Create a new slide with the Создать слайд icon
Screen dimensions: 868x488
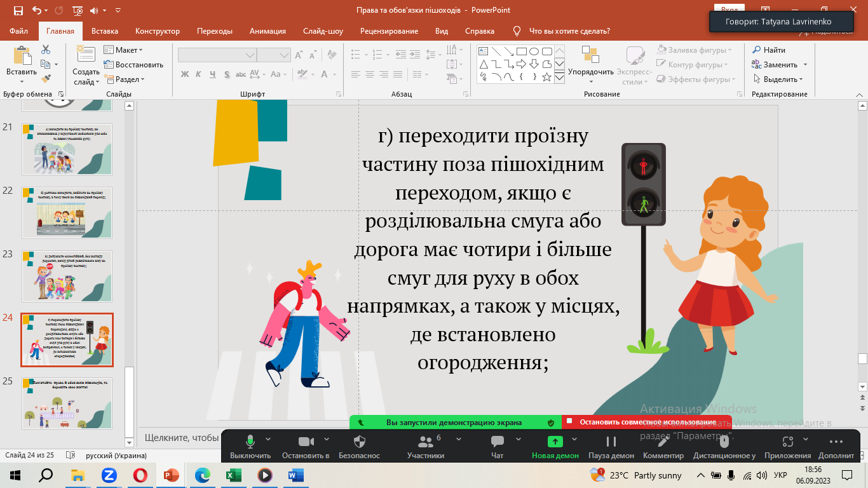pyautogui.click(x=86, y=54)
